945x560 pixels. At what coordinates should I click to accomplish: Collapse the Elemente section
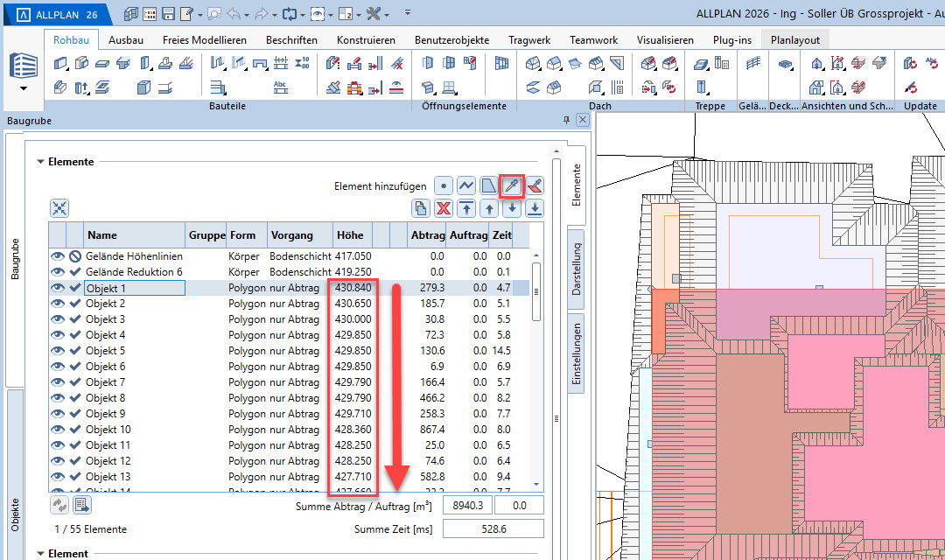[x=40, y=162]
